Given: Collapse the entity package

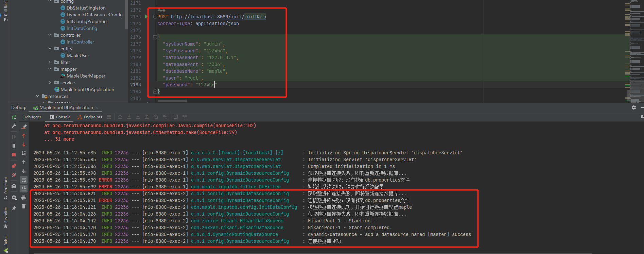Looking at the screenshot, I should [x=50, y=48].
